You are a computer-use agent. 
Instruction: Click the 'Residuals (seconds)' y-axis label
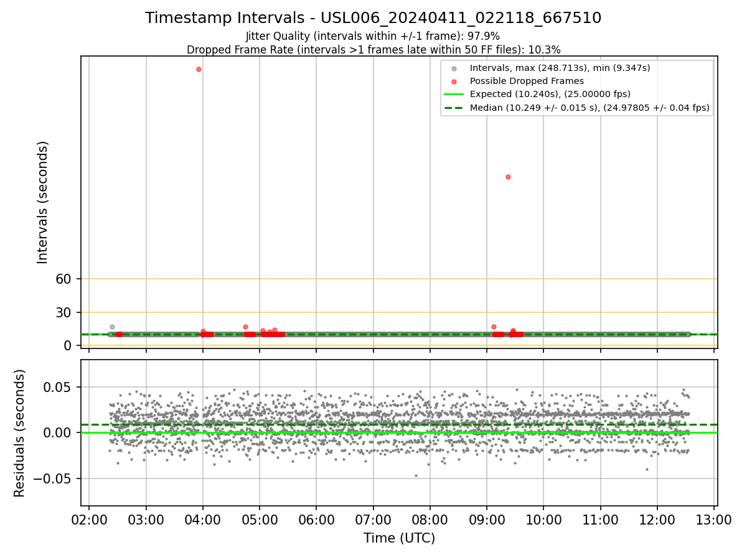click(20, 433)
